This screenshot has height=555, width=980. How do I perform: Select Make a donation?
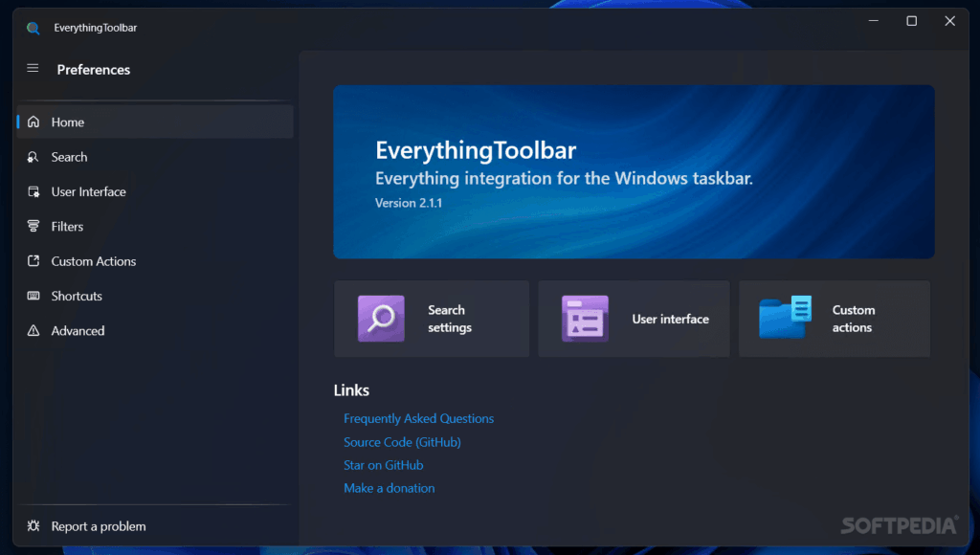[389, 487]
